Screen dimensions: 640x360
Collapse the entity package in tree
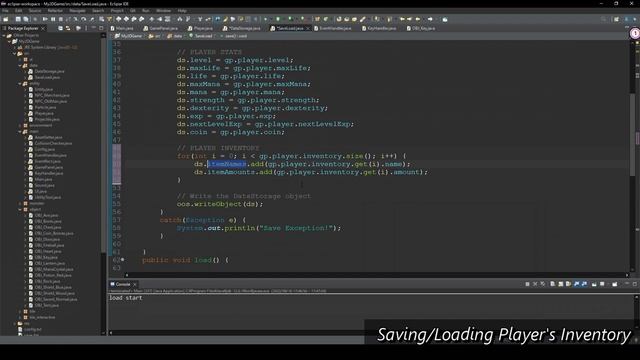click(20, 83)
